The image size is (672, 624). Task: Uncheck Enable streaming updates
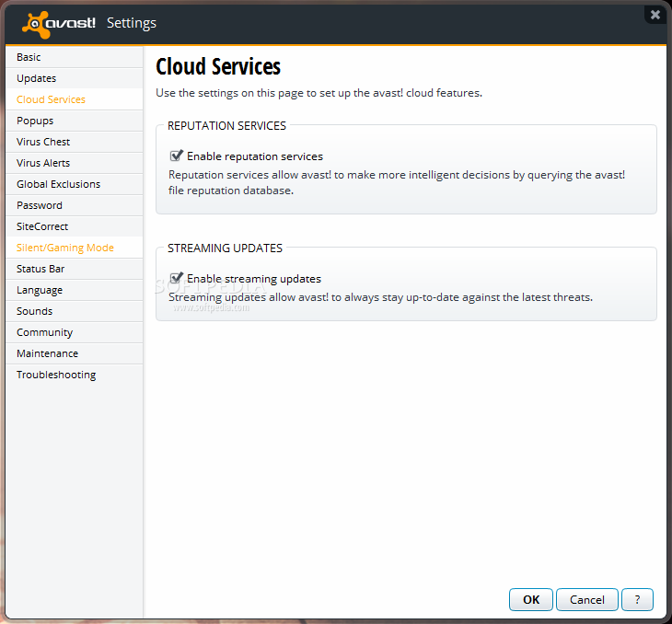click(x=176, y=278)
